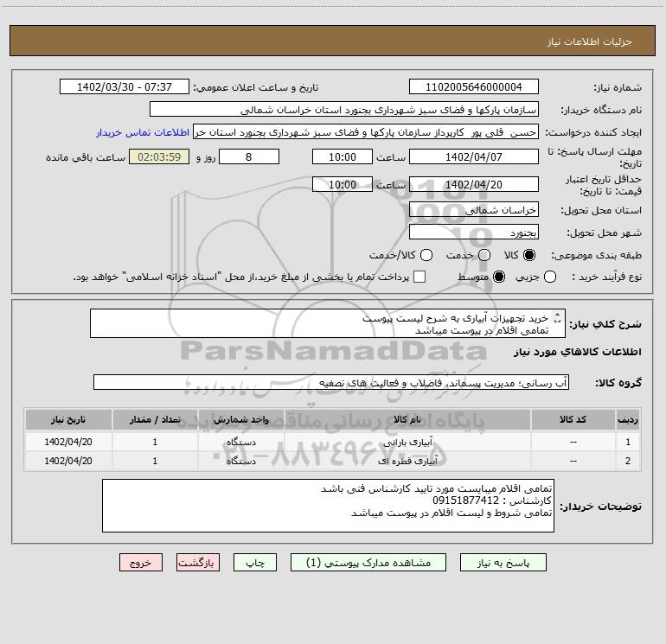This screenshot has height=644, width=666.
Task: Click need date of آبیاری بارانی row
Action: 68,442
